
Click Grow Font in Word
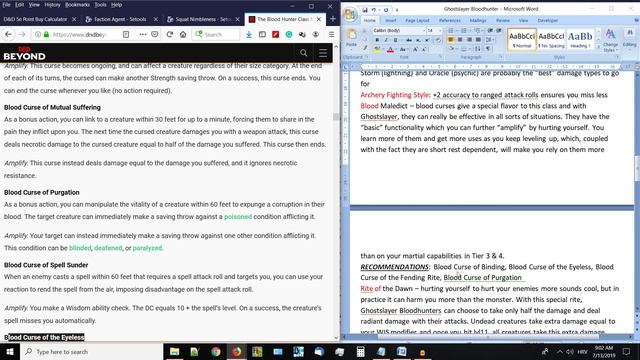(x=415, y=49)
